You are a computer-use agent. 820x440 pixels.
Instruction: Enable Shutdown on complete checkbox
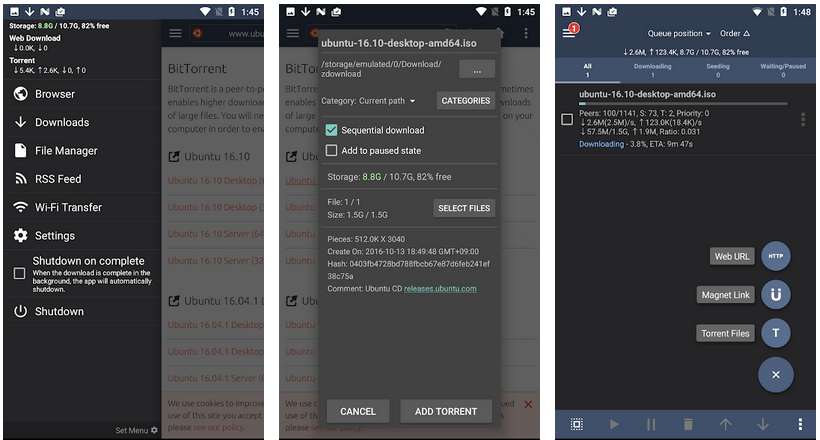19,273
